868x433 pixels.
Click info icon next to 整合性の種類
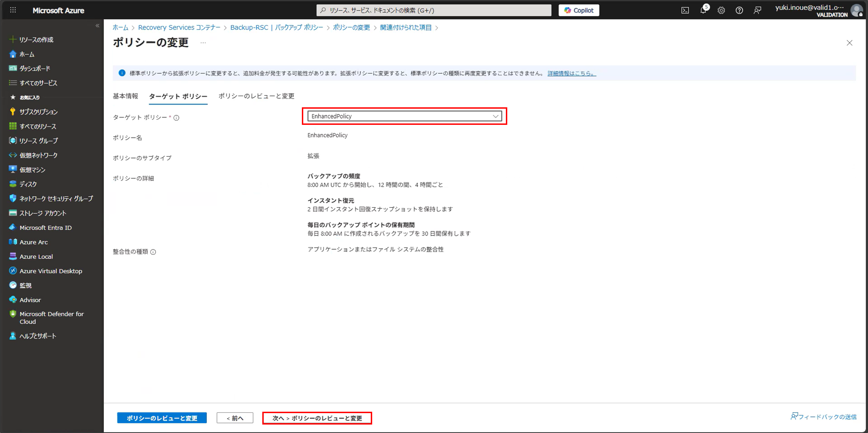point(153,252)
